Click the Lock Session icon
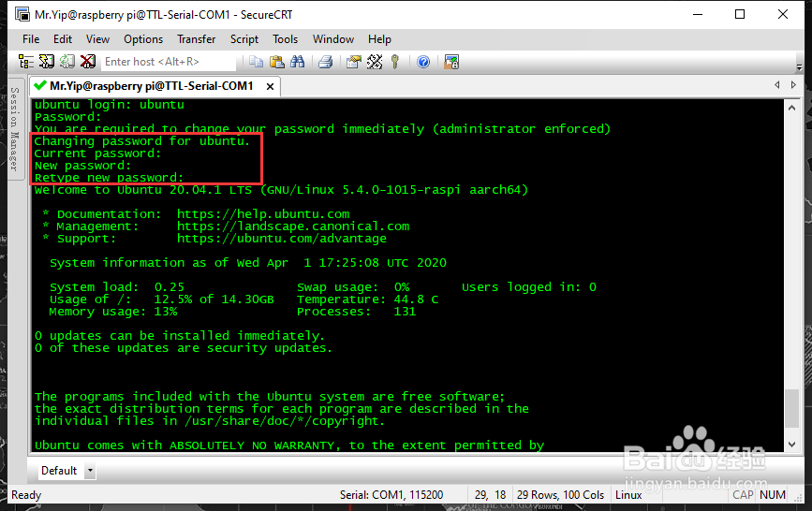The height and width of the screenshot is (511, 812). 451,62
